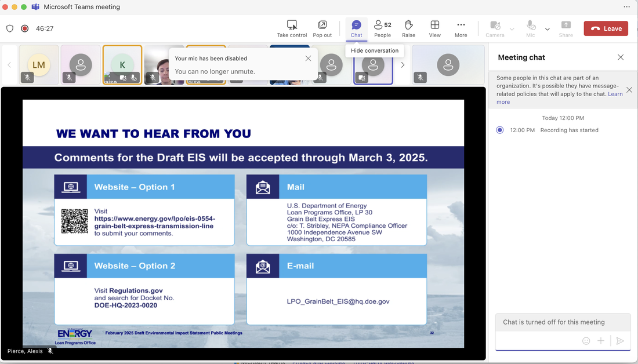638x364 pixels.
Task: Click the muted mic icon beside Pierce, Alexis
Action: click(50, 351)
